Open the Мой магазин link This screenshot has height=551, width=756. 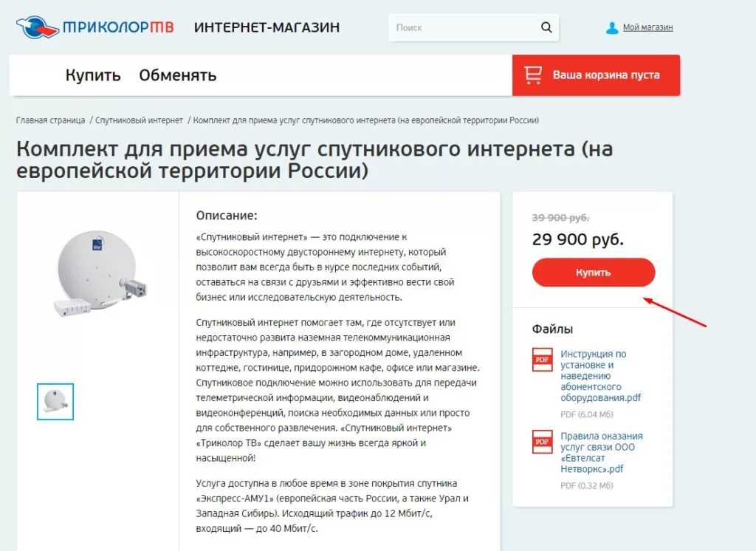pos(647,27)
